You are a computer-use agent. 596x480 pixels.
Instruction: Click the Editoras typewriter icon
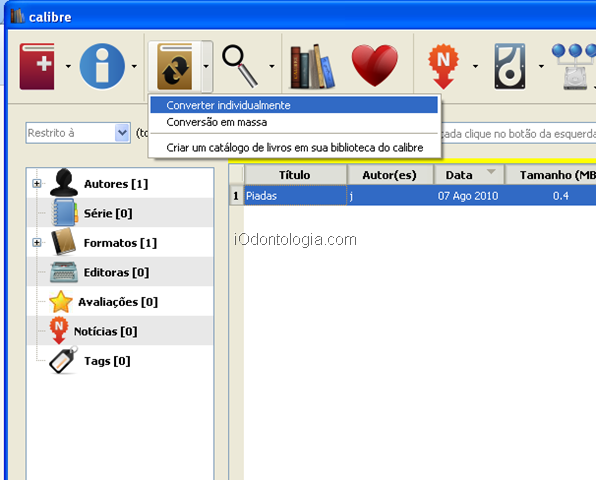(64, 272)
